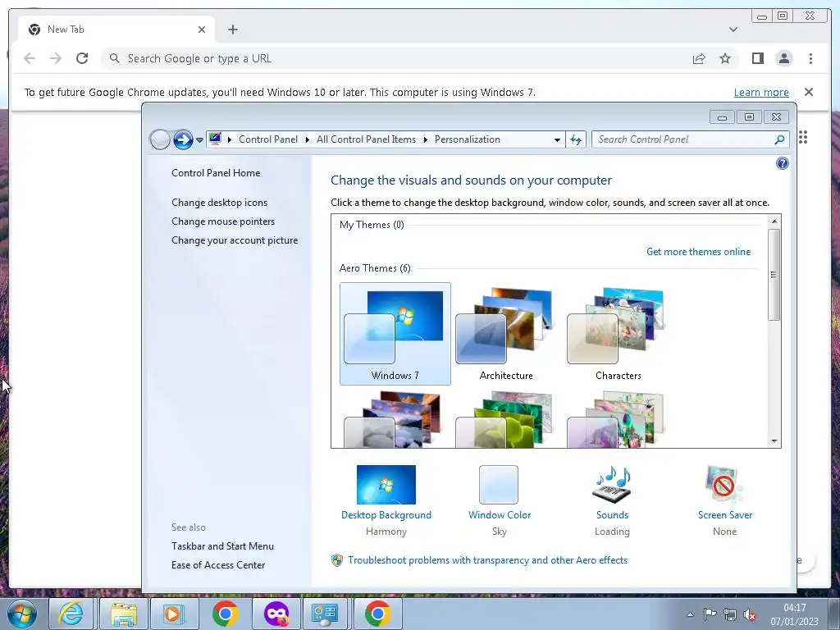Select the Architecture theme

(x=506, y=334)
